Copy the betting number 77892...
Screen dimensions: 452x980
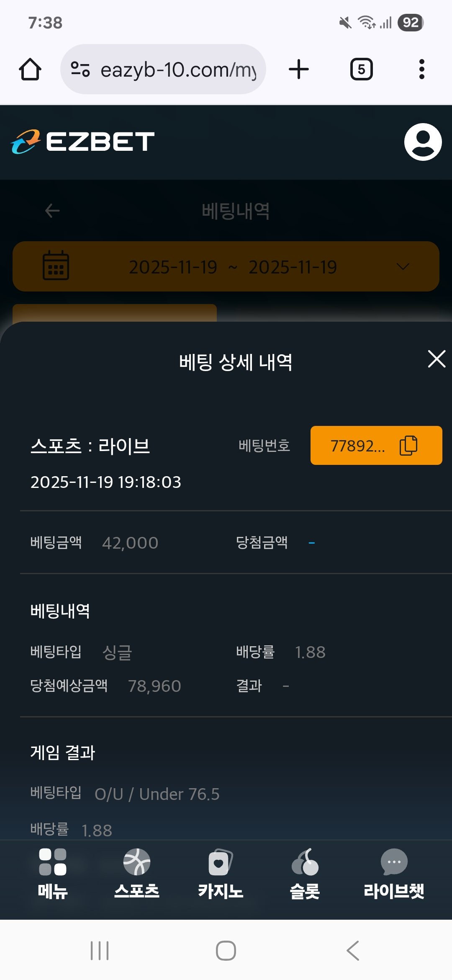click(408, 445)
